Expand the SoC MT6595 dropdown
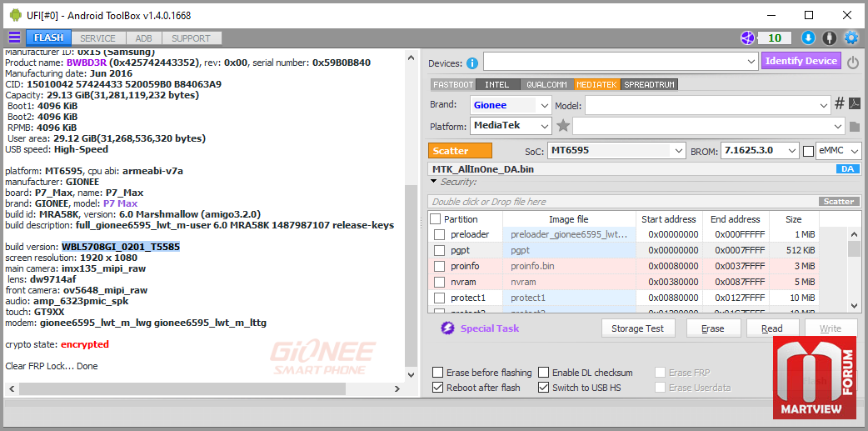This screenshot has height=431, width=868. 616,150
